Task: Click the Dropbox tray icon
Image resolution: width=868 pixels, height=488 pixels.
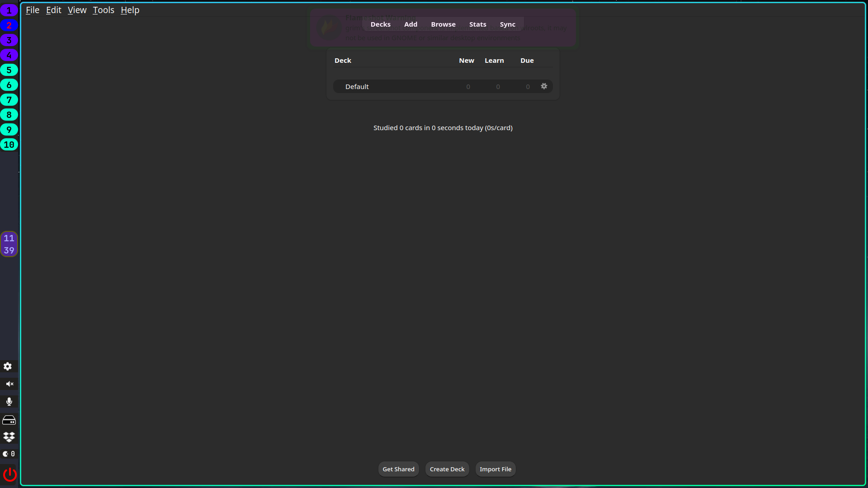Action: pos(9,437)
